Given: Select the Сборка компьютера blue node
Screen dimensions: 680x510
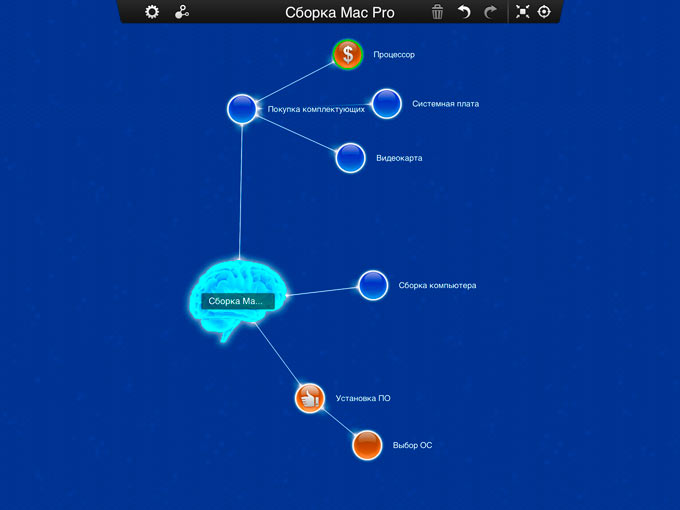Looking at the screenshot, I should pos(373,285).
